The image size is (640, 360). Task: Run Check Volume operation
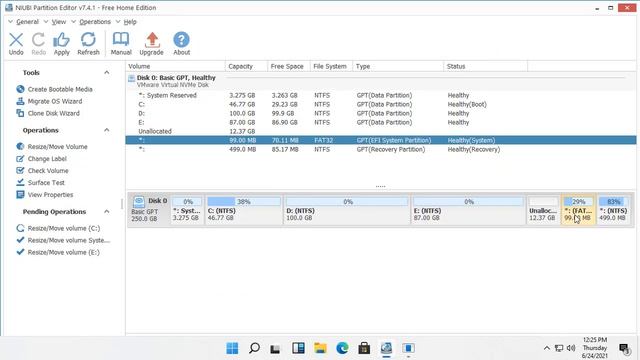coord(42,171)
